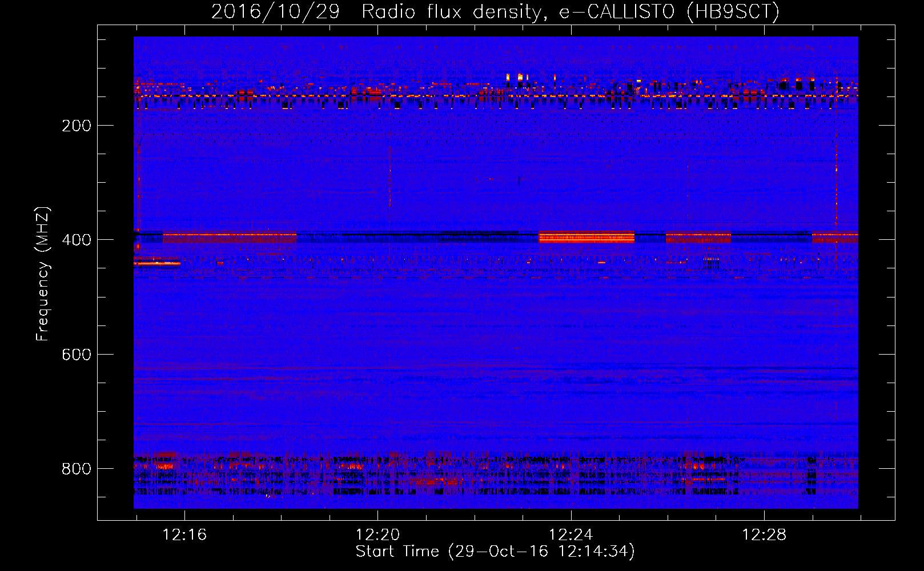Click the 'Frequency (MHZ)' axis label
Viewport: 924px width, 571px height.
coord(43,274)
